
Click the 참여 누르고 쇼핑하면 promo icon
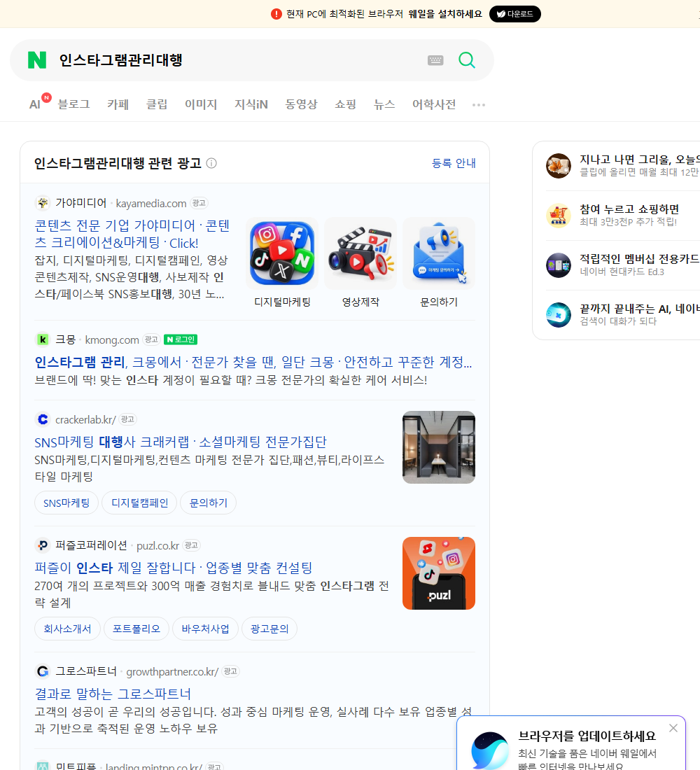559,216
